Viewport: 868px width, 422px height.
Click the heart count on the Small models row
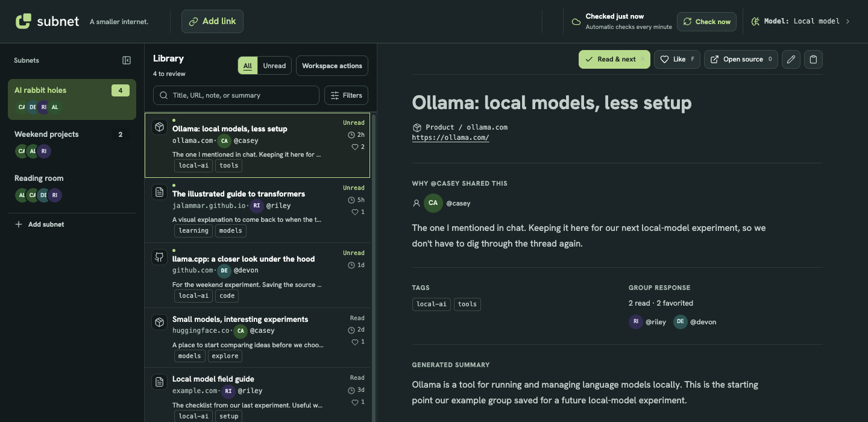pyautogui.click(x=358, y=342)
